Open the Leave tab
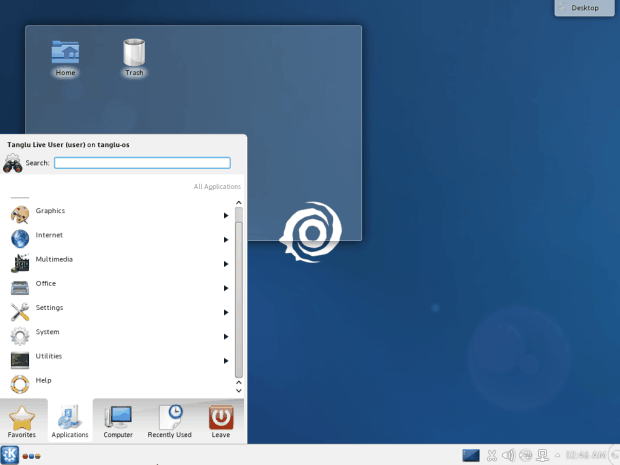 (221, 422)
